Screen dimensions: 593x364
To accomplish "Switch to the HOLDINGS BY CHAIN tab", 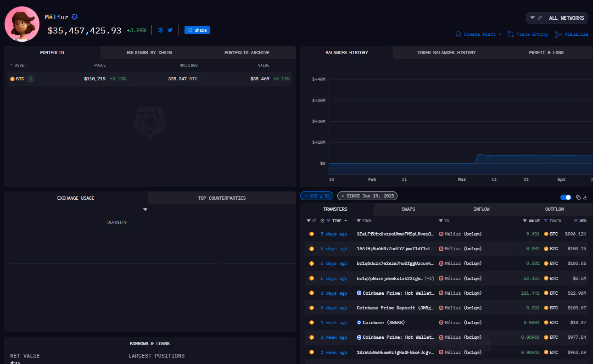I will coord(149,53).
